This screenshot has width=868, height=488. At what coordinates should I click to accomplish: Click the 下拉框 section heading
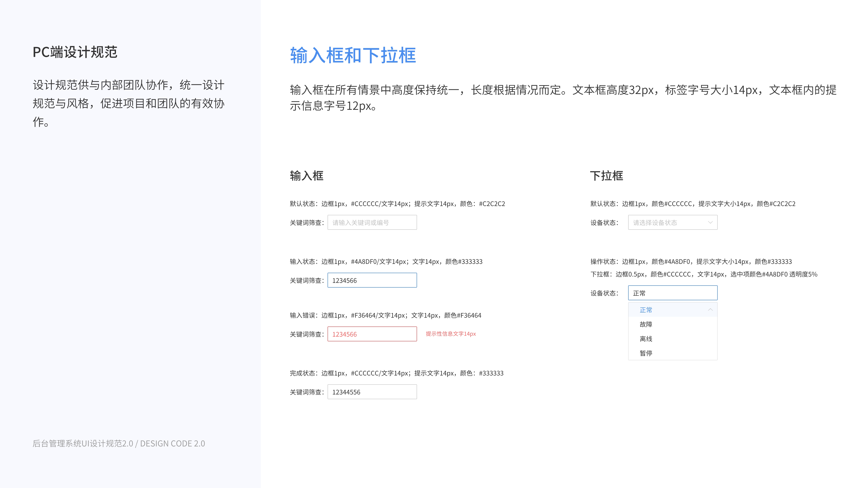pyautogui.click(x=606, y=176)
